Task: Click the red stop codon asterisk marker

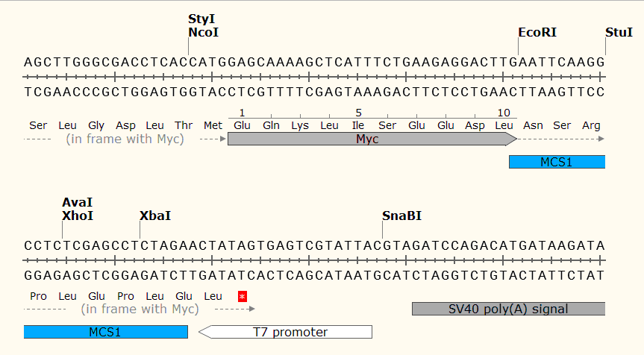Action: [242, 296]
